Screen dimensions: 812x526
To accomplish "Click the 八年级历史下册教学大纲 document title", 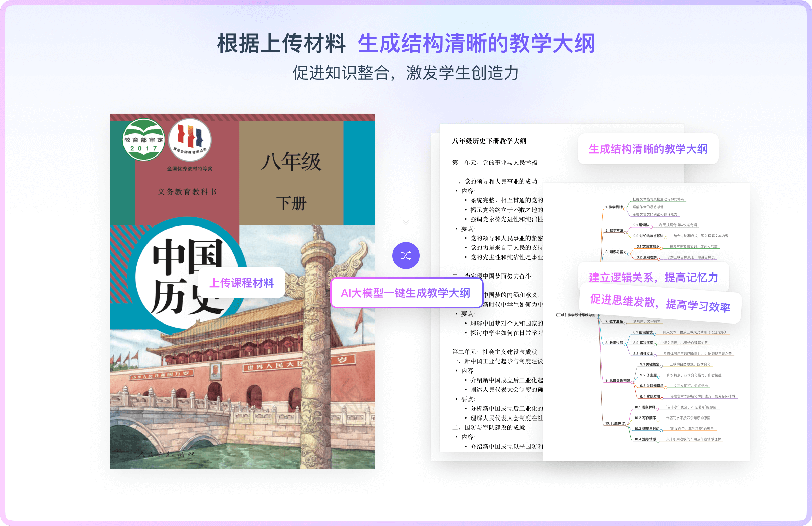I will click(489, 141).
